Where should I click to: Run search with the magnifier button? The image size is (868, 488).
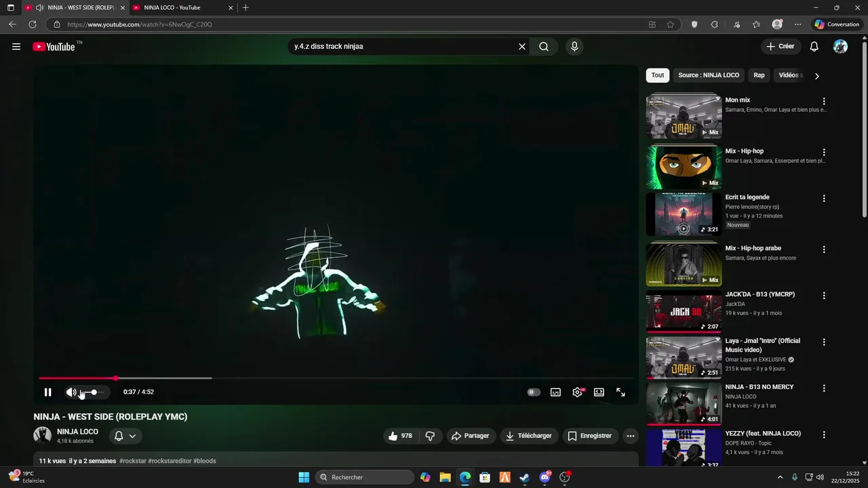(544, 47)
